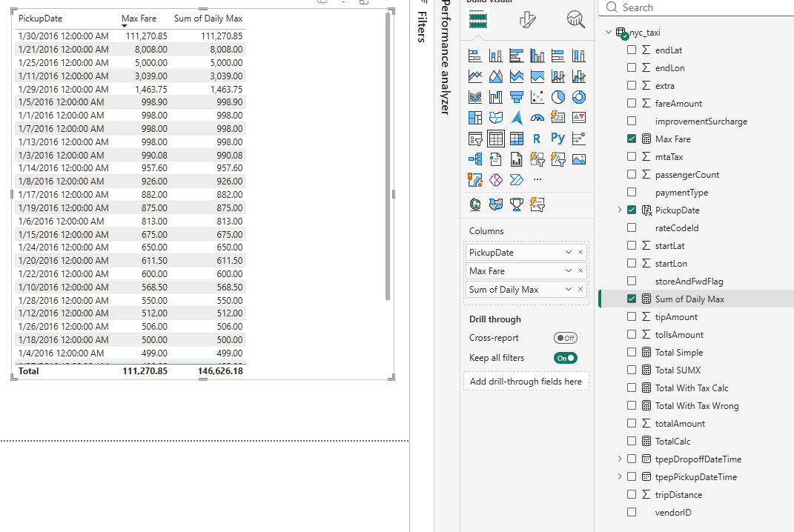
Task: Remove Sum of Daily Max from Columns
Action: (580, 289)
